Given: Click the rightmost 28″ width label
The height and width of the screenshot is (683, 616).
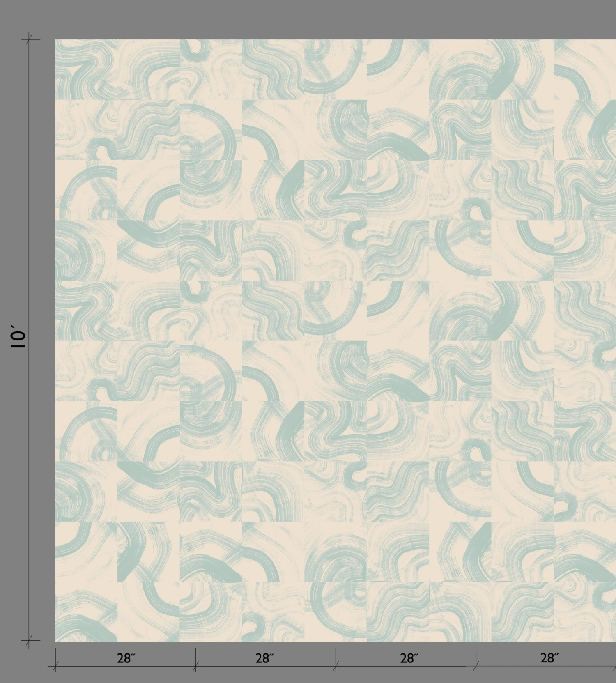Looking at the screenshot, I should click(549, 658).
